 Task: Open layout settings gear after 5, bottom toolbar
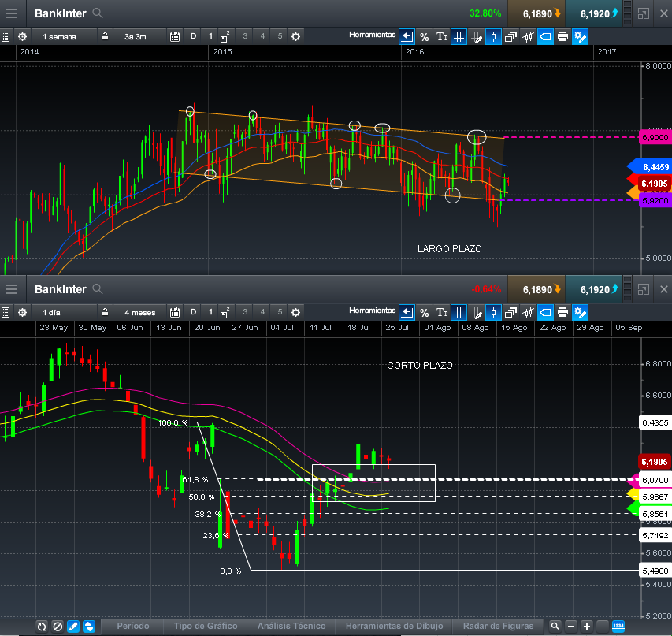point(295,312)
